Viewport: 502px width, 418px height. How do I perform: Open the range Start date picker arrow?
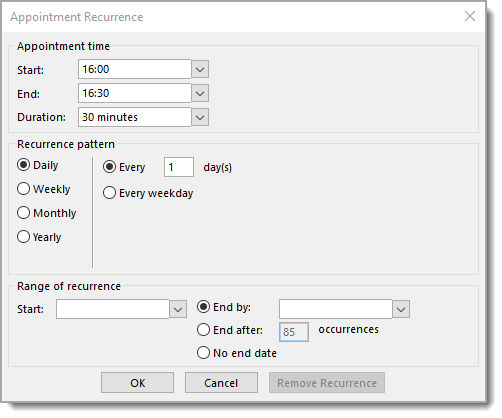[x=178, y=309]
